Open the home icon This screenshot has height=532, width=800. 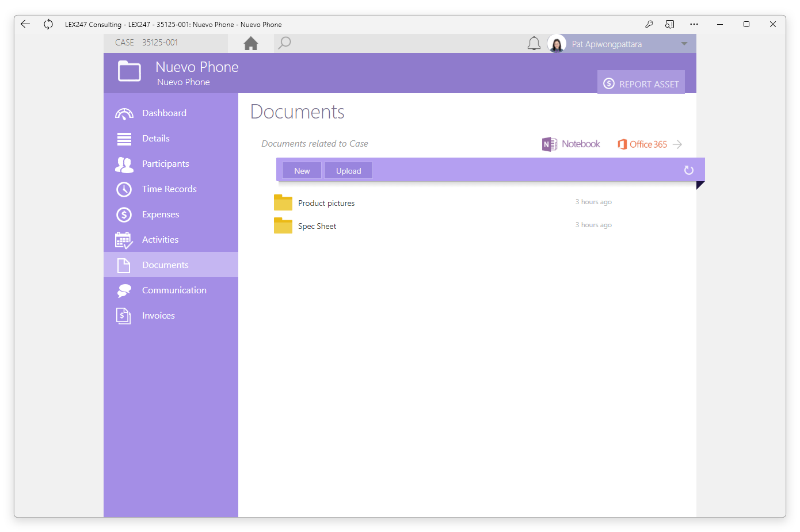pyautogui.click(x=251, y=43)
